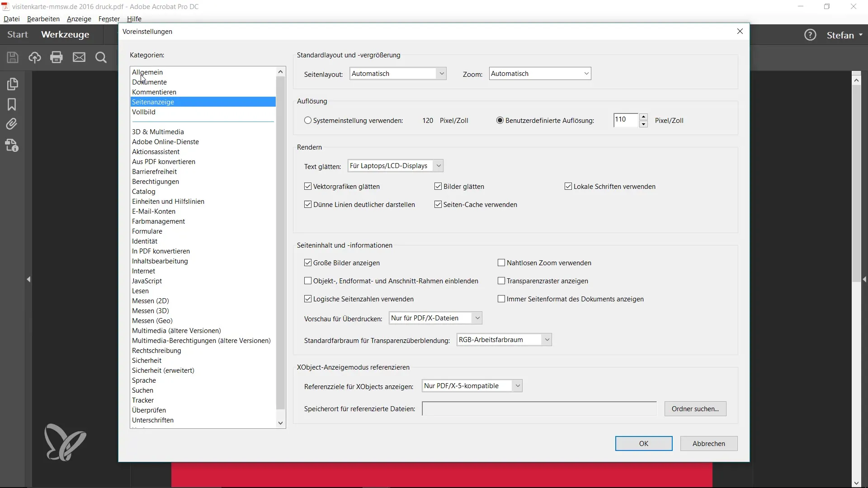Screen dimensions: 868x488
Task: Open the Fenster menu
Action: coord(109,19)
